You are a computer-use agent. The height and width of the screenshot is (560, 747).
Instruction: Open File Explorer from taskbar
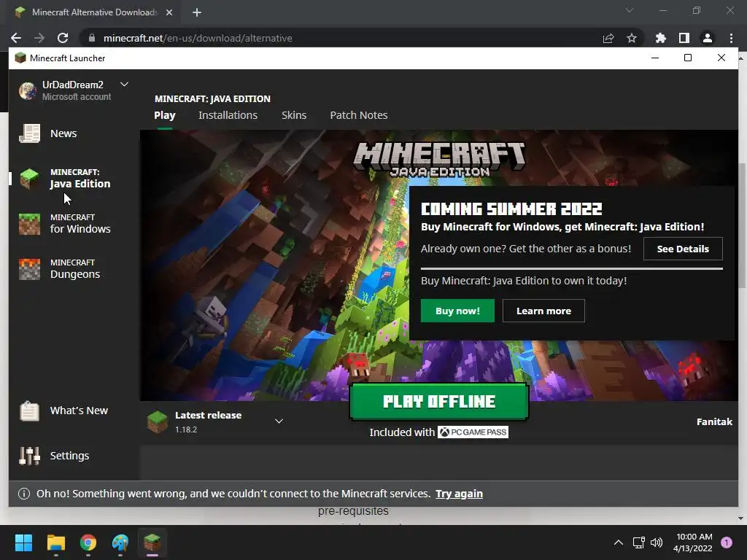[55, 542]
